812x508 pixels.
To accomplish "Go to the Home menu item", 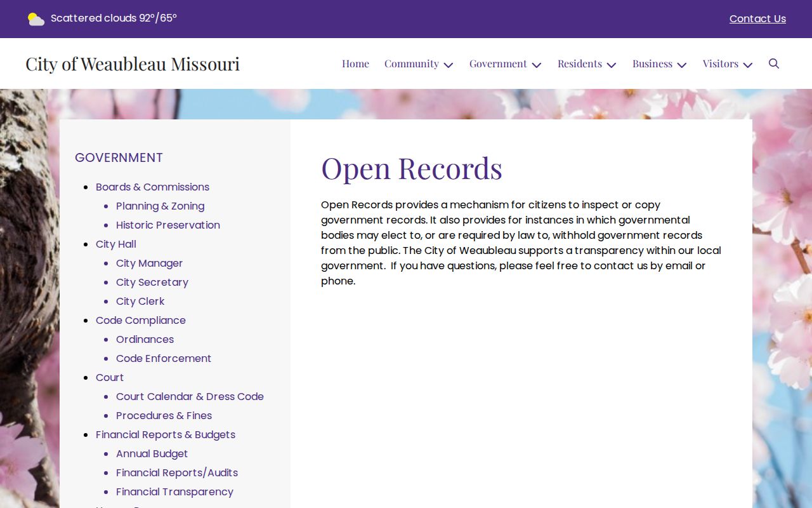I will click(x=355, y=63).
